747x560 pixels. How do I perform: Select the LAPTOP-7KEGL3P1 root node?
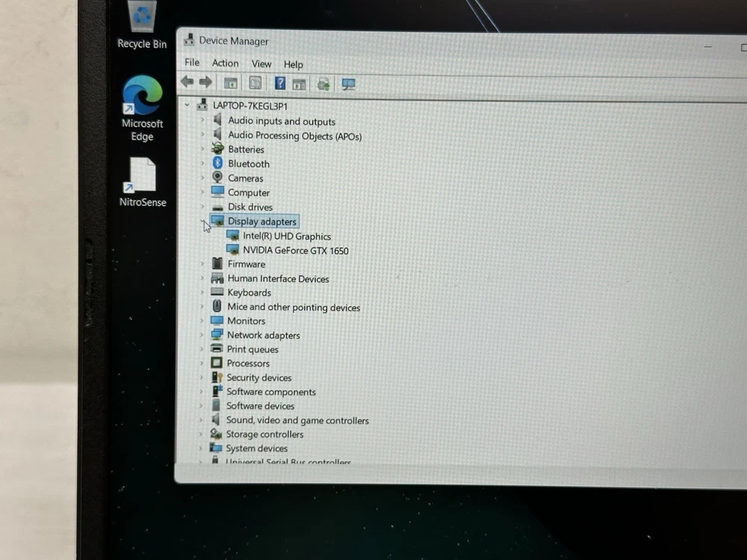(x=249, y=106)
